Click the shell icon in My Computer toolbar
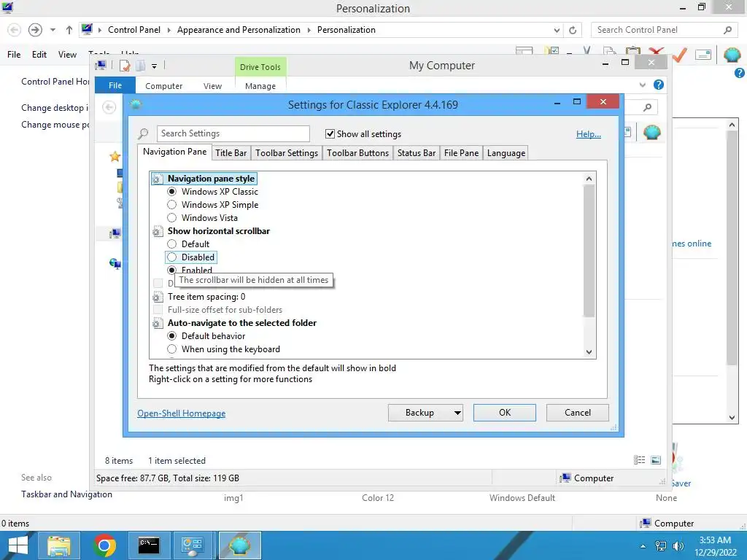Screen dimensions: 747x560 tap(651, 133)
